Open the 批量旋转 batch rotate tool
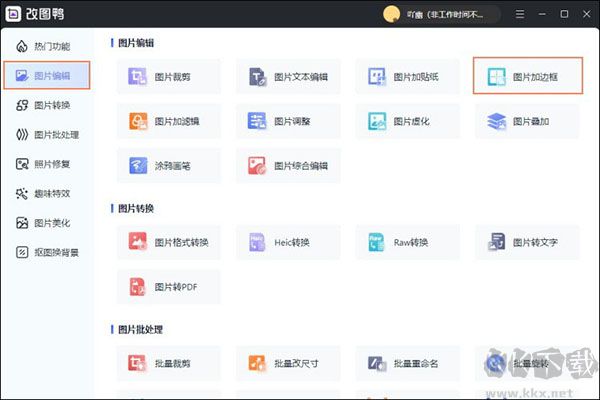Screen dimensions: 600x400 527,363
